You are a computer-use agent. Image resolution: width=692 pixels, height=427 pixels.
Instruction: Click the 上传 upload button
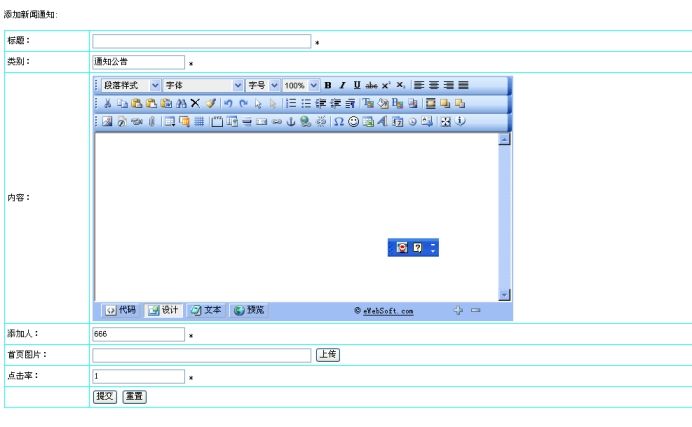point(328,355)
